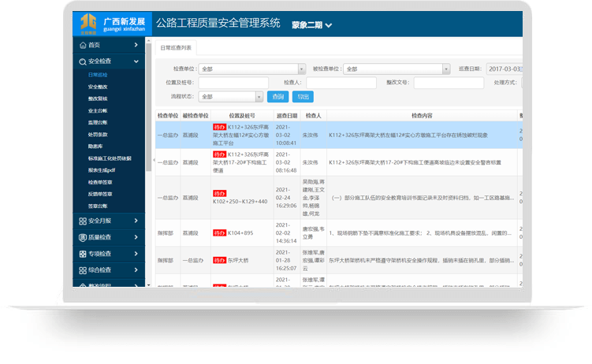Open the 安全整改 submenu item
Viewport: 592px width, 364px height.
[x=98, y=87]
